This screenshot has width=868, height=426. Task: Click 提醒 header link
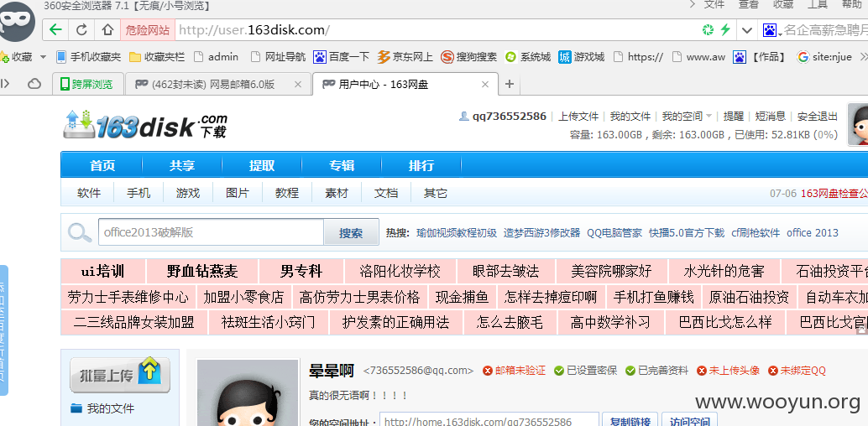tap(734, 117)
